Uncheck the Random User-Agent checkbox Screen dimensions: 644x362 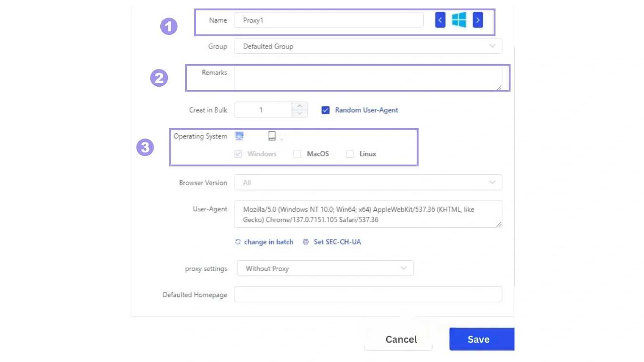[325, 110]
